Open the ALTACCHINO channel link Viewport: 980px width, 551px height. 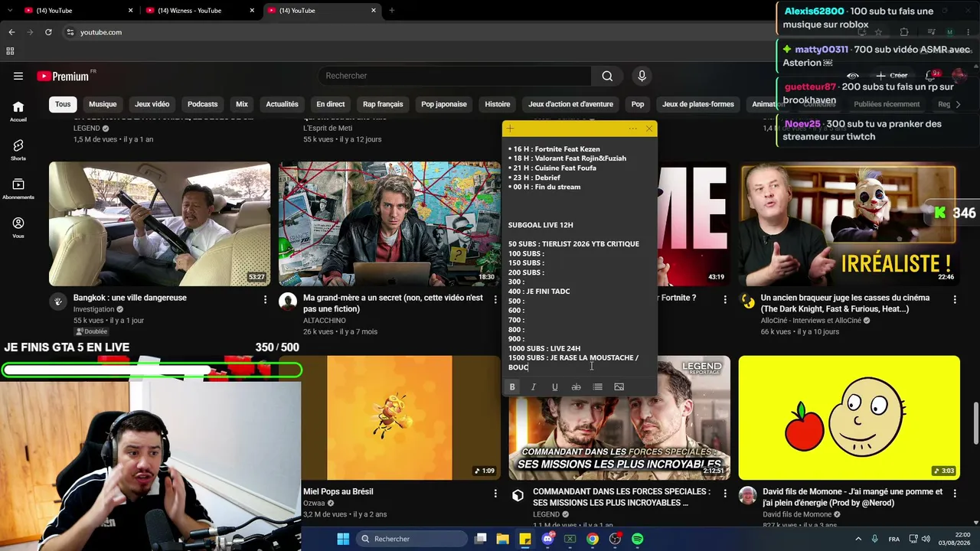[x=325, y=321]
